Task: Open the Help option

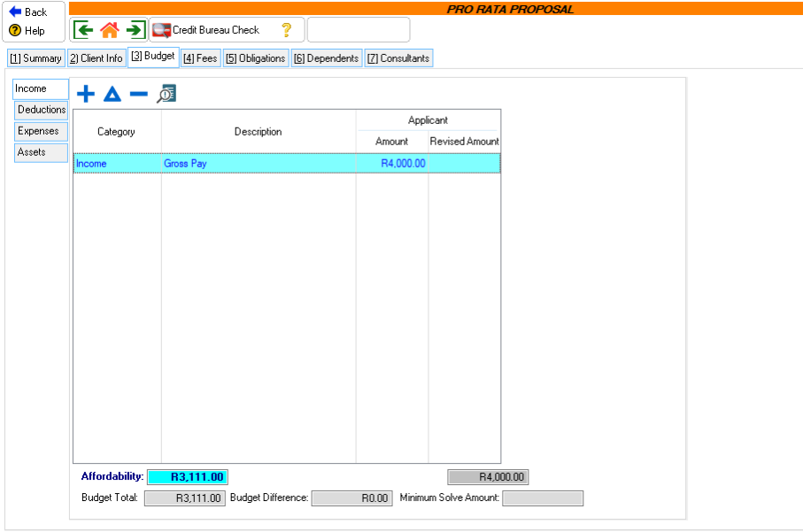Action: pos(27,31)
